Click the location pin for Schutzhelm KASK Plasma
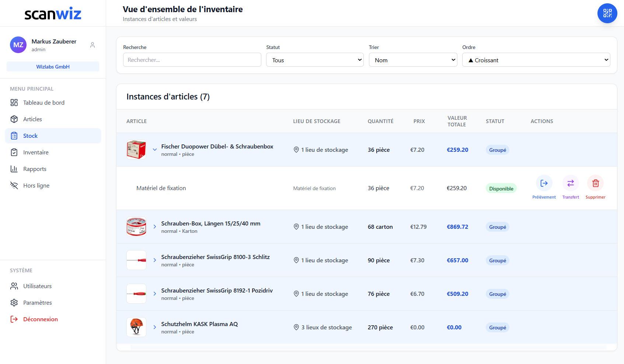This screenshot has width=624, height=364. coord(296,327)
